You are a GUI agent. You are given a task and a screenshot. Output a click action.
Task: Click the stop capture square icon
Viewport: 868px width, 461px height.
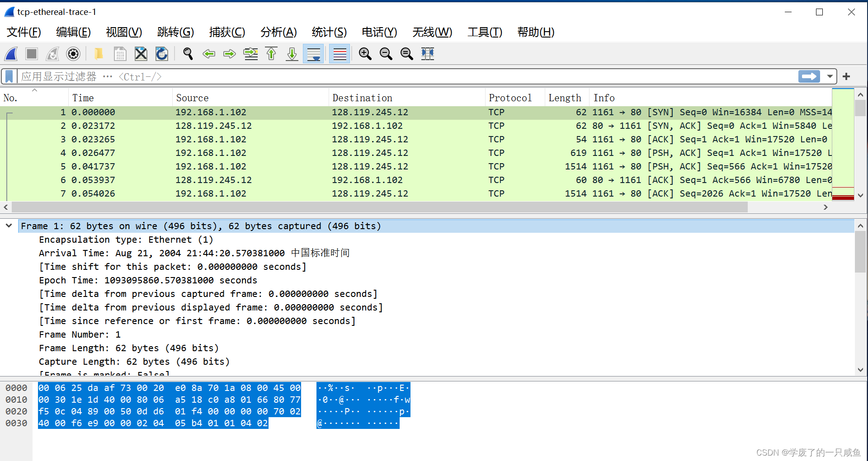pos(32,54)
